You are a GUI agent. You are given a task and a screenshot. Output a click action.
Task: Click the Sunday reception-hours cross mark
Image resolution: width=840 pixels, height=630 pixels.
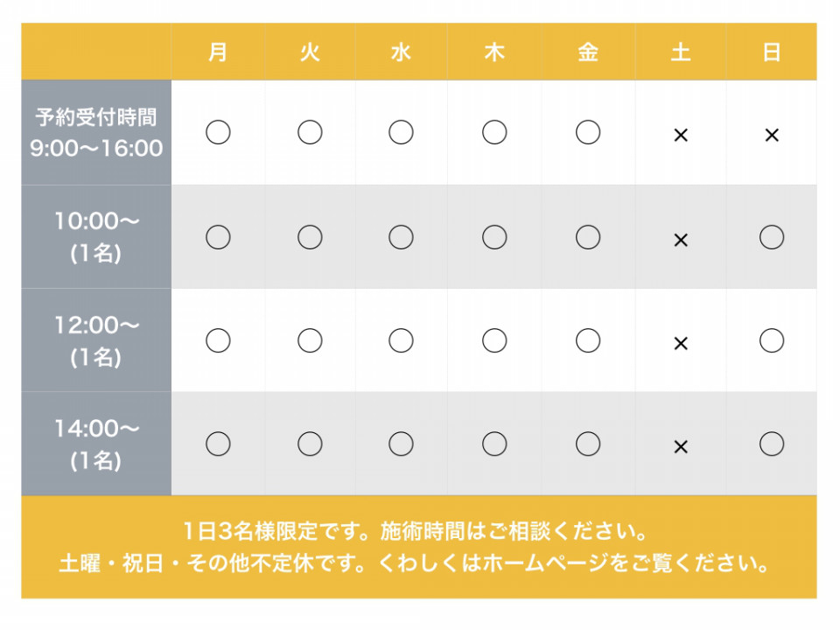[x=772, y=135]
